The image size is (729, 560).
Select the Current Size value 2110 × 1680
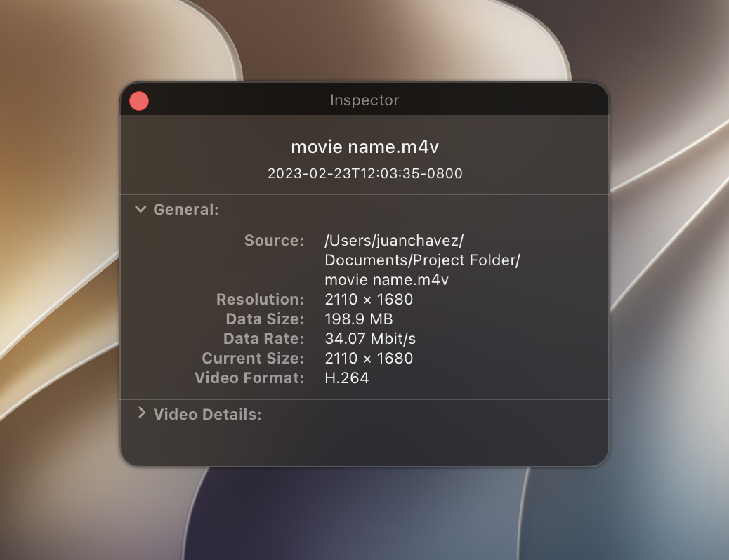(369, 359)
